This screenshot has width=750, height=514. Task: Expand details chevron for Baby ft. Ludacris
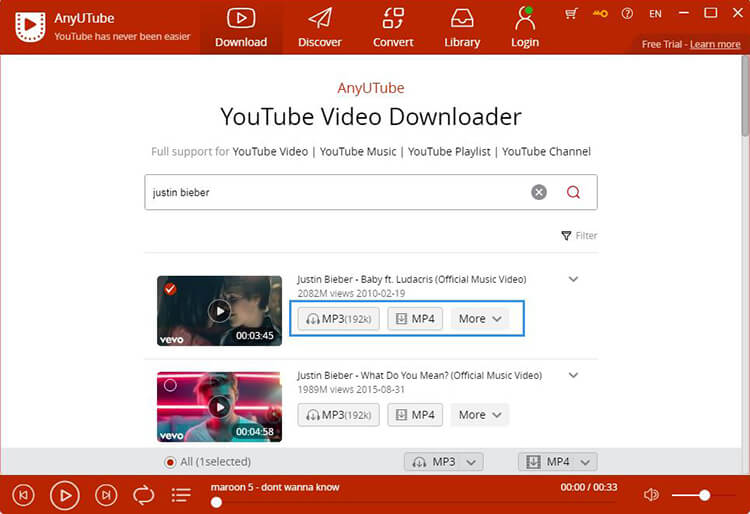tap(573, 279)
